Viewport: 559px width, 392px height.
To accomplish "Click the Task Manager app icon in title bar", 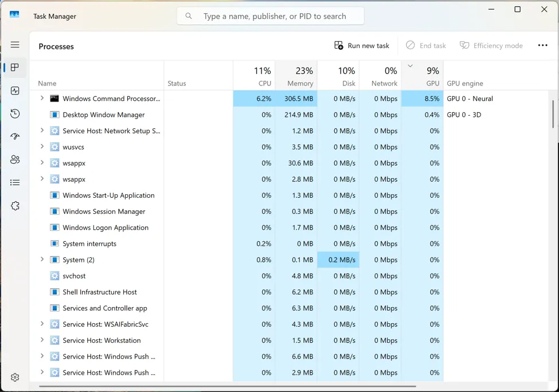I will point(14,14).
